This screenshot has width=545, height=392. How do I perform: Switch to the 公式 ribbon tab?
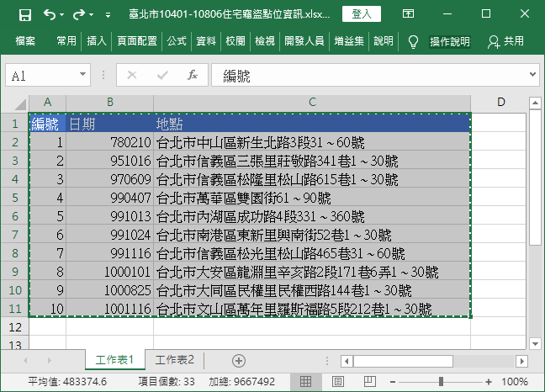[x=177, y=41]
